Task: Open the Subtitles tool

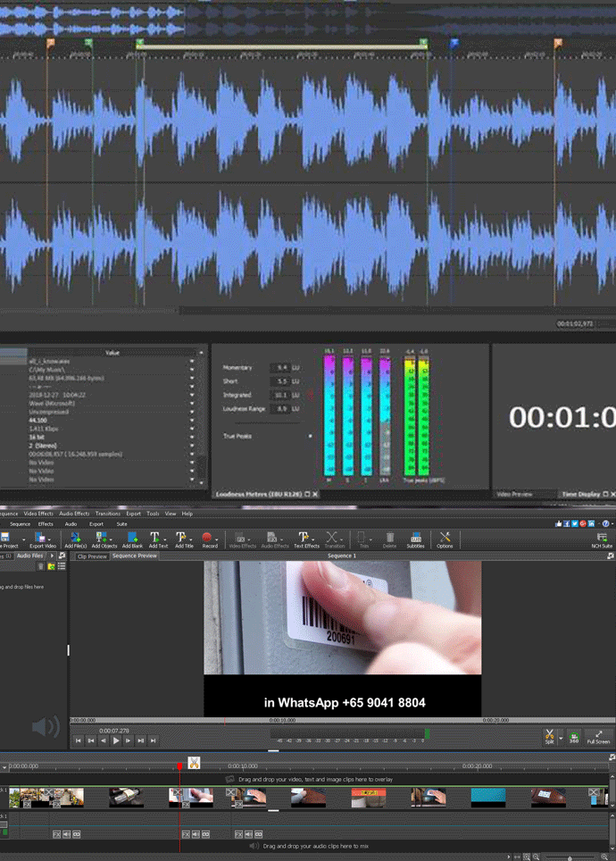Action: click(416, 537)
